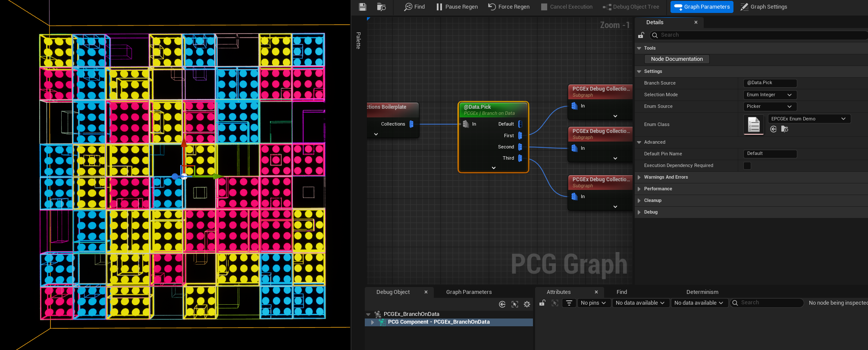Click the Node Documentation button
The width and height of the screenshot is (868, 350).
coord(677,59)
